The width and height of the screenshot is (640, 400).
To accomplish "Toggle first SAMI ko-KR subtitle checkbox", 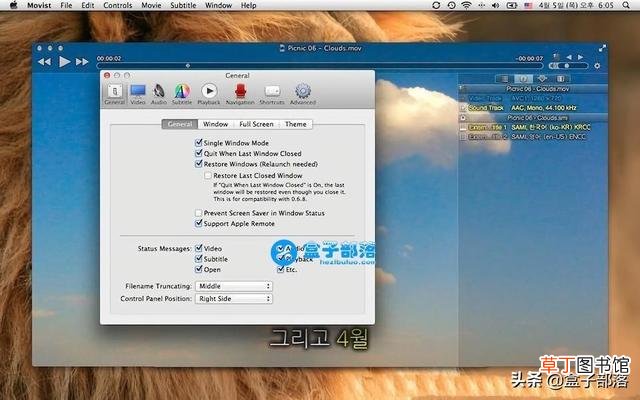I will click(x=463, y=127).
